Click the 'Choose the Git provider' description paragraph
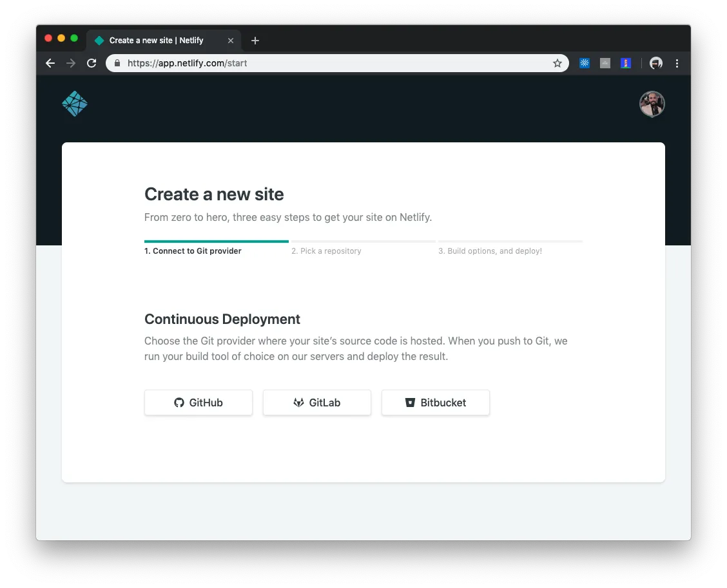This screenshot has height=588, width=727. pos(356,348)
